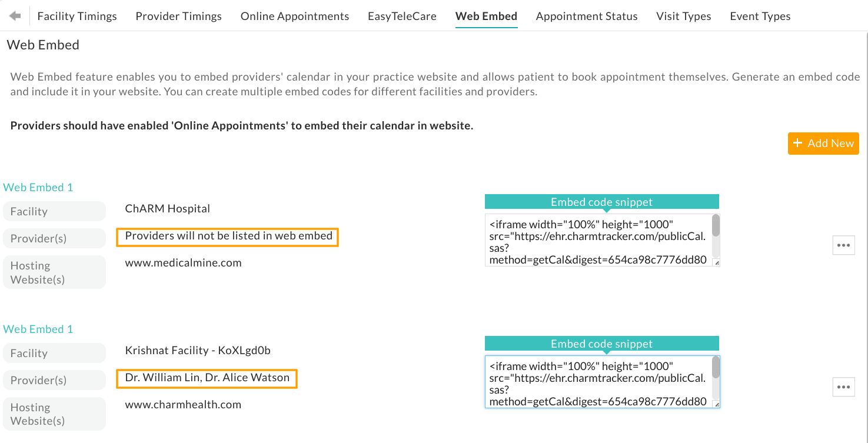Click the Add New button
868x443 pixels.
(x=823, y=144)
